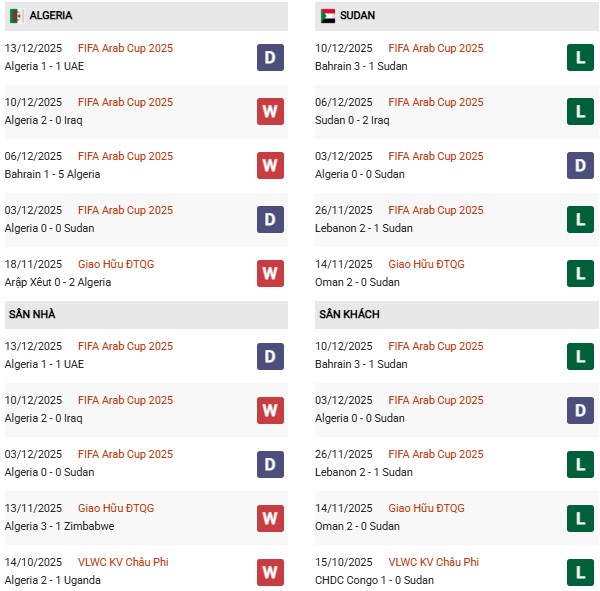Click the Sudan flag icon
Viewport: 600px width, 591px height.
click(x=328, y=16)
